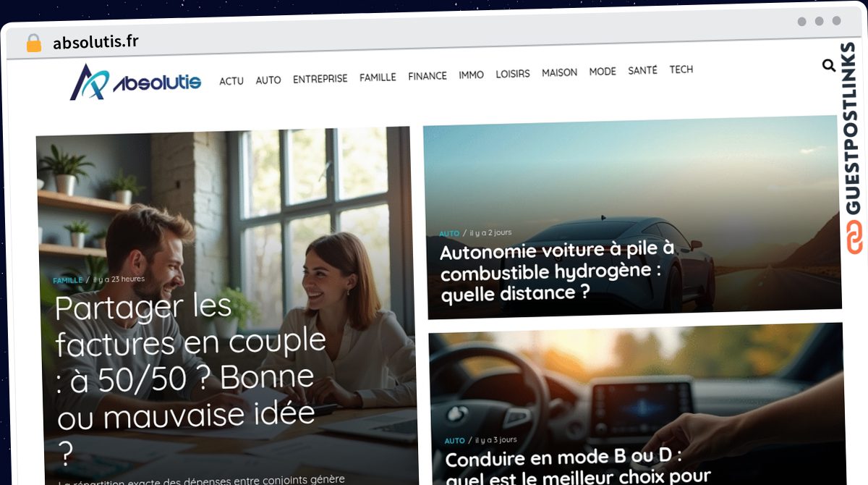Image resolution: width=868 pixels, height=485 pixels.
Task: Click the GuestPostLinks chain icon
Action: click(x=856, y=238)
